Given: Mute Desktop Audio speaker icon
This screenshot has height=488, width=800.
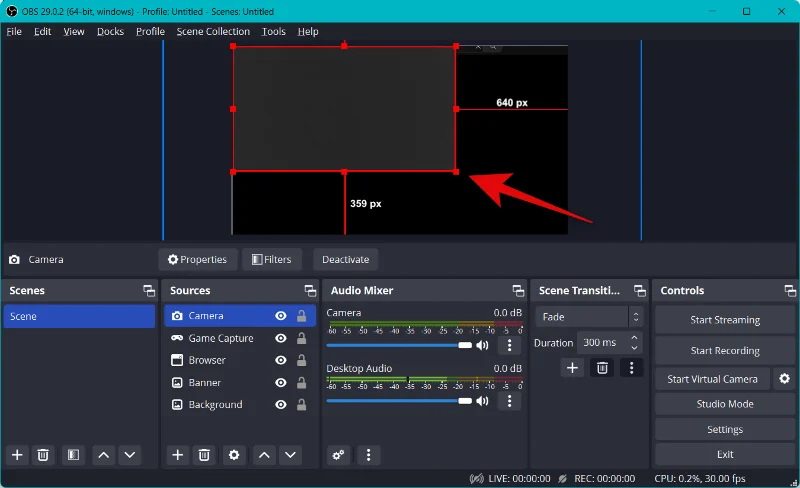Looking at the screenshot, I should pyautogui.click(x=482, y=401).
